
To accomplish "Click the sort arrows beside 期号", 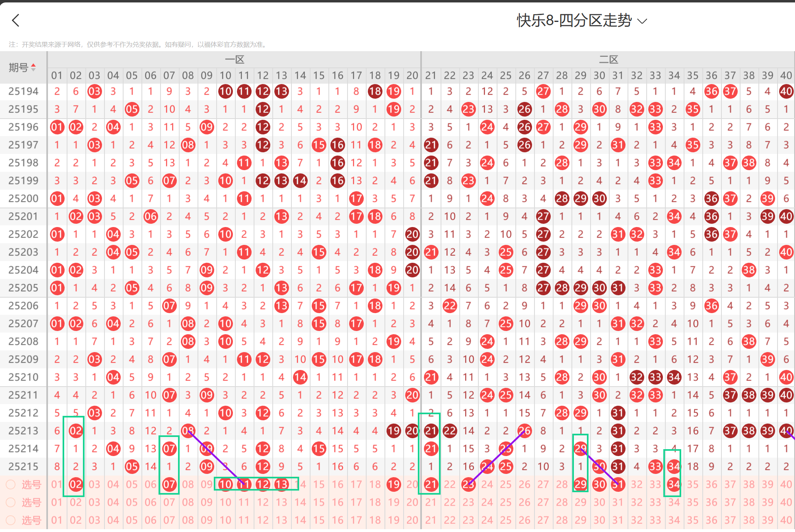I will pos(33,67).
